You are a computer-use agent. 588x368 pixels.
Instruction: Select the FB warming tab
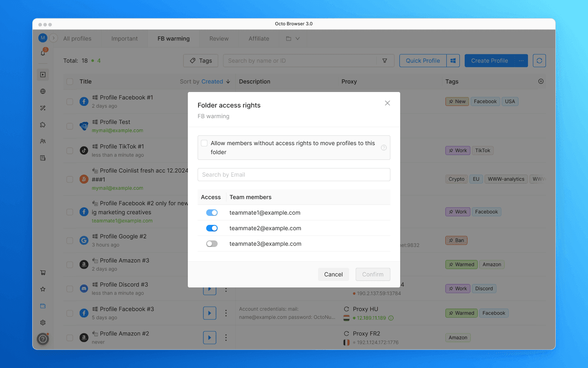click(x=174, y=38)
